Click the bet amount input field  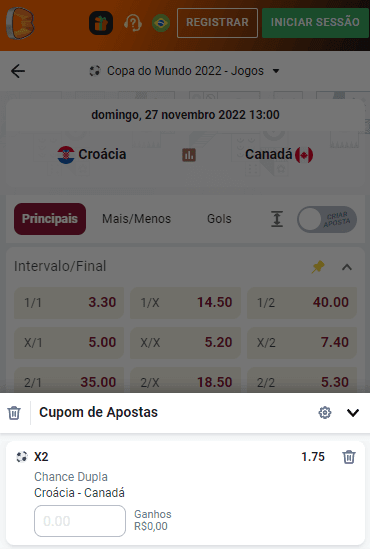point(80,521)
